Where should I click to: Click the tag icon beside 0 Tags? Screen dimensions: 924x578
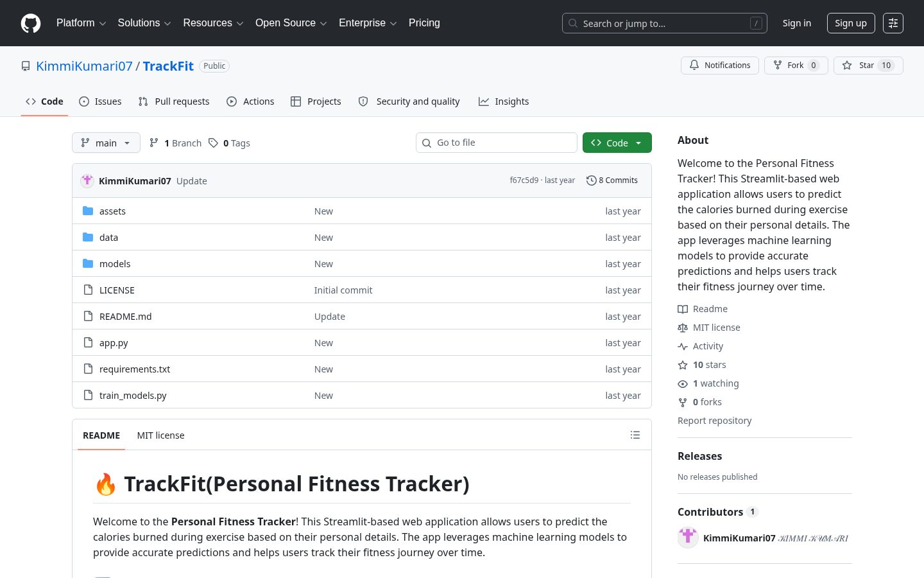(213, 143)
